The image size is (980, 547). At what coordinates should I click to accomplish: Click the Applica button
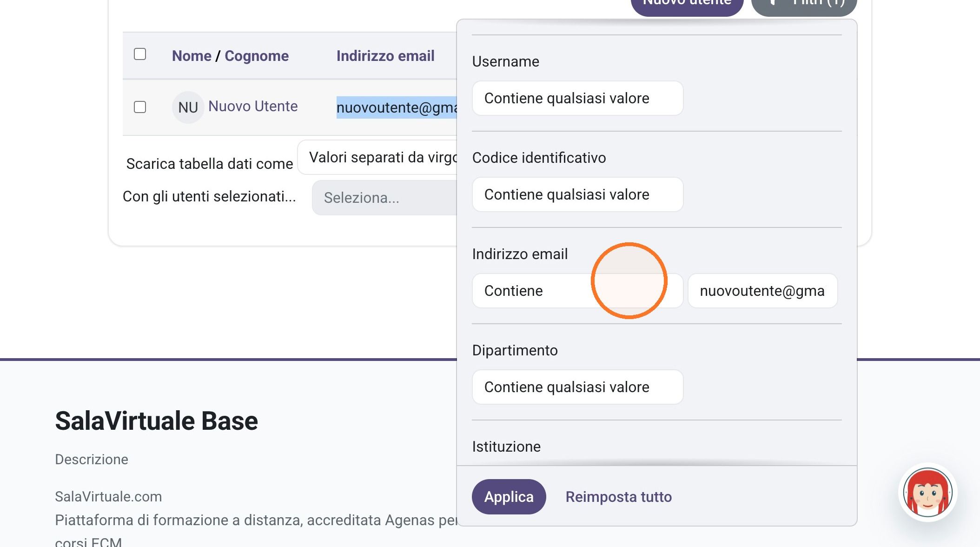[509, 497]
